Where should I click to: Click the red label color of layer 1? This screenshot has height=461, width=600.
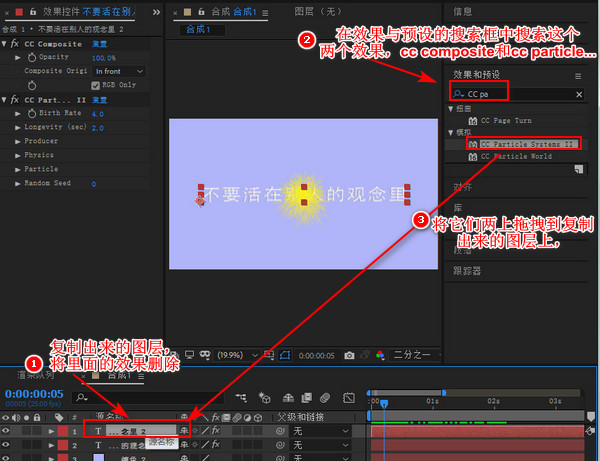pos(63,431)
